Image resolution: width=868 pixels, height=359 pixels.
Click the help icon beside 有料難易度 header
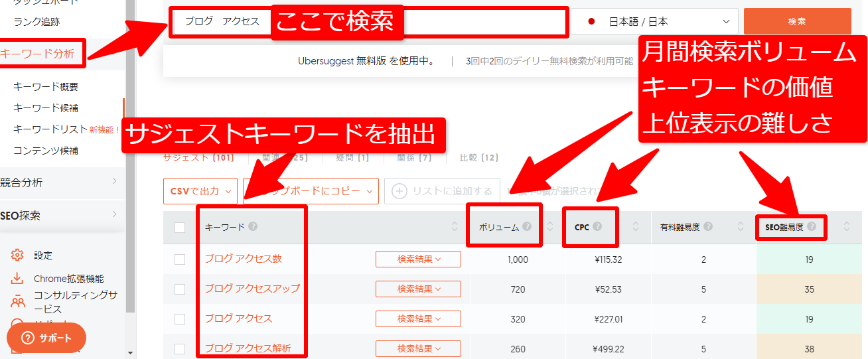pos(708,226)
